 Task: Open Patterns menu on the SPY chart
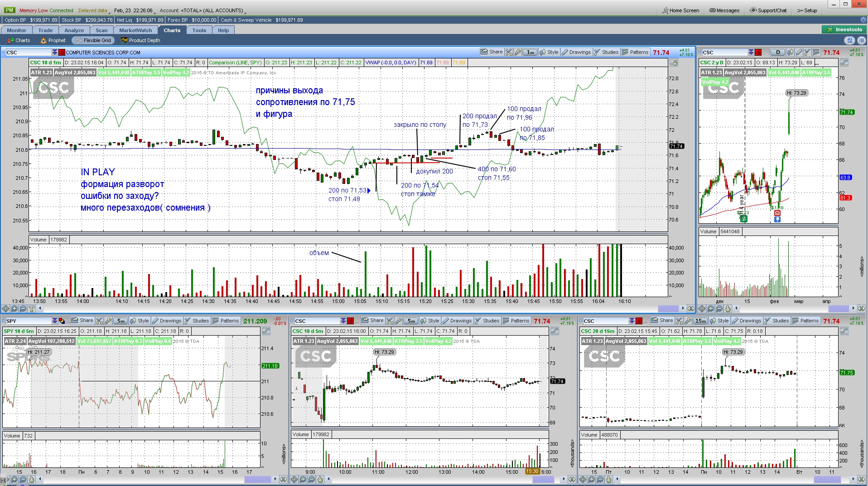[x=226, y=321]
